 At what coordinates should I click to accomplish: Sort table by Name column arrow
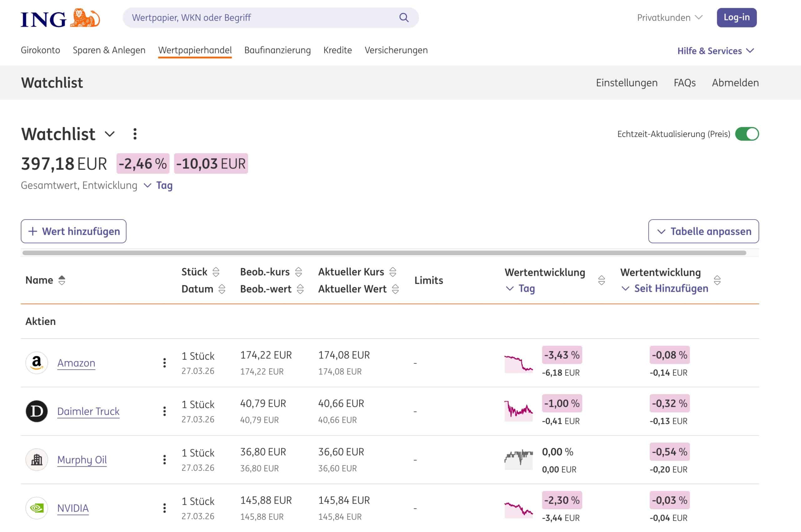pyautogui.click(x=62, y=280)
